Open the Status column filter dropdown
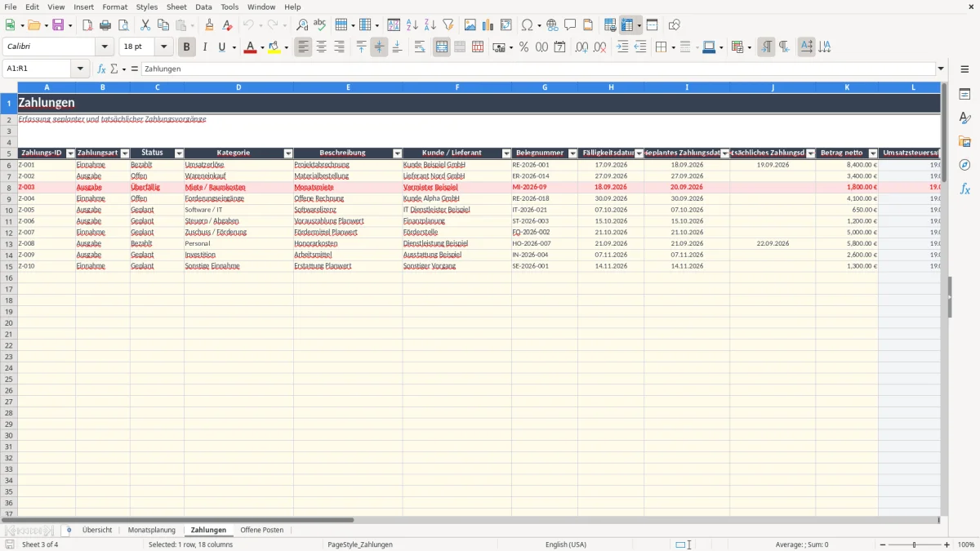980x551 pixels. click(179, 153)
